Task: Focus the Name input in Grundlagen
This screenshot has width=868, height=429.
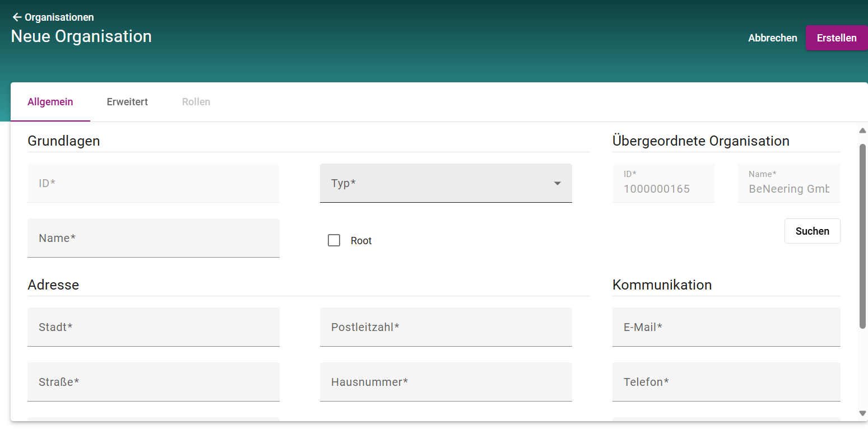Action: tap(153, 239)
